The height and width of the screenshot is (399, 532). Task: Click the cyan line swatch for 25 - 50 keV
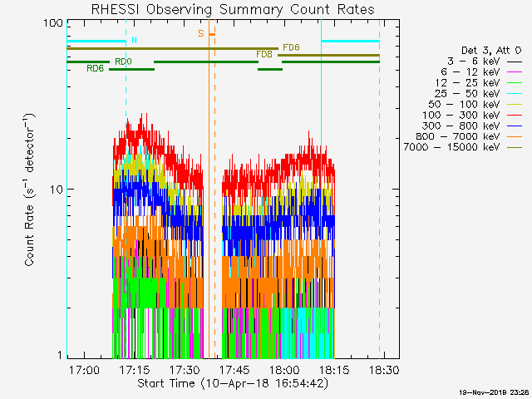515,94
